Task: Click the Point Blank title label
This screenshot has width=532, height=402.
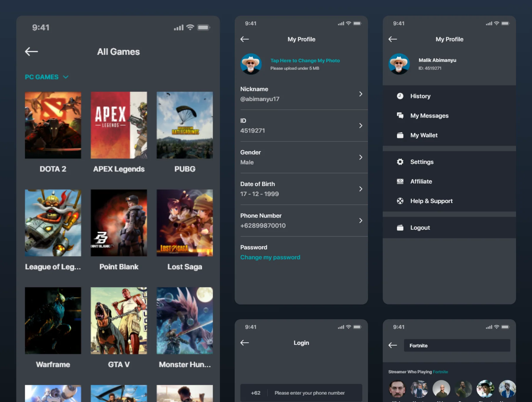Action: [119, 267]
